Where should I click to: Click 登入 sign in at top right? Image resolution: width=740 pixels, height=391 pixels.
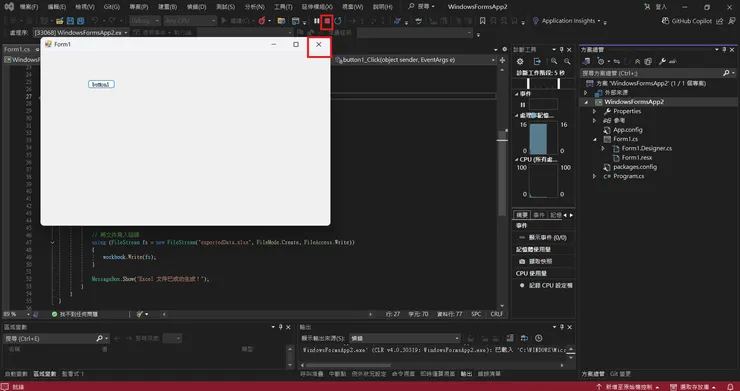656,7
